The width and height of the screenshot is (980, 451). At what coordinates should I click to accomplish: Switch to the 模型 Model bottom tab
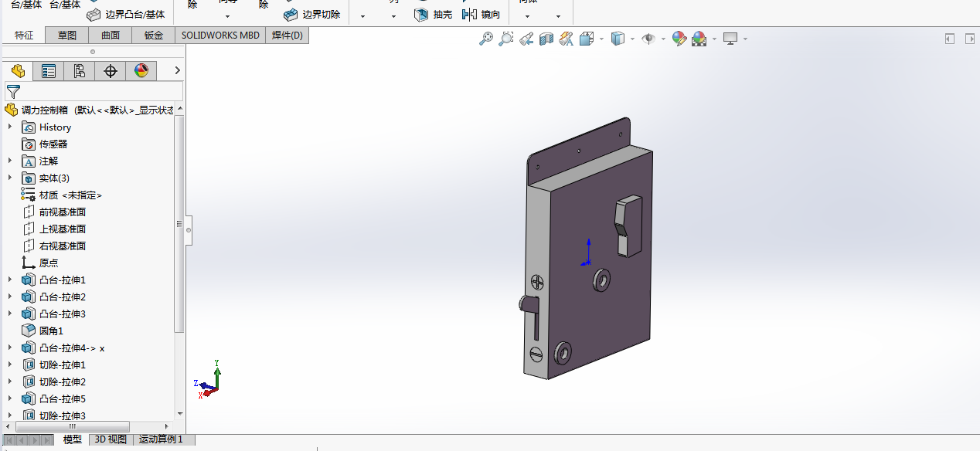pyautogui.click(x=73, y=439)
